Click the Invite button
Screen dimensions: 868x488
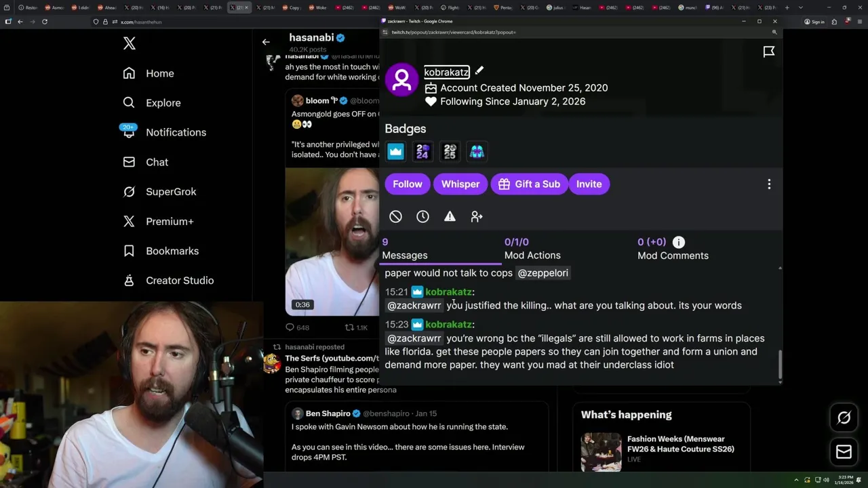tap(589, 184)
